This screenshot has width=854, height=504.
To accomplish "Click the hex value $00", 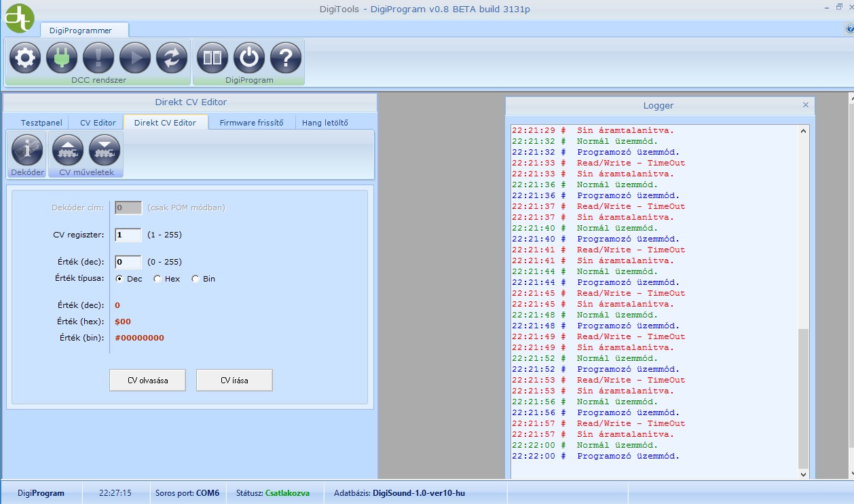I will (123, 322).
